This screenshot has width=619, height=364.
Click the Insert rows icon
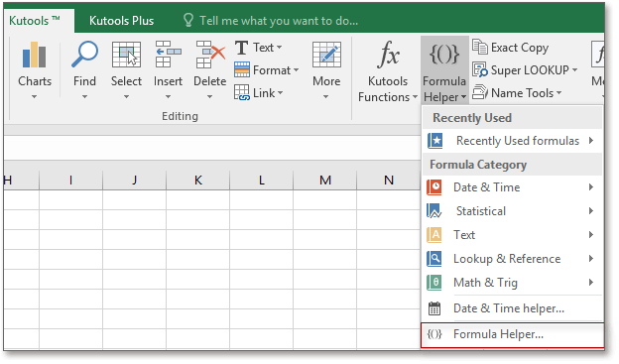(169, 55)
